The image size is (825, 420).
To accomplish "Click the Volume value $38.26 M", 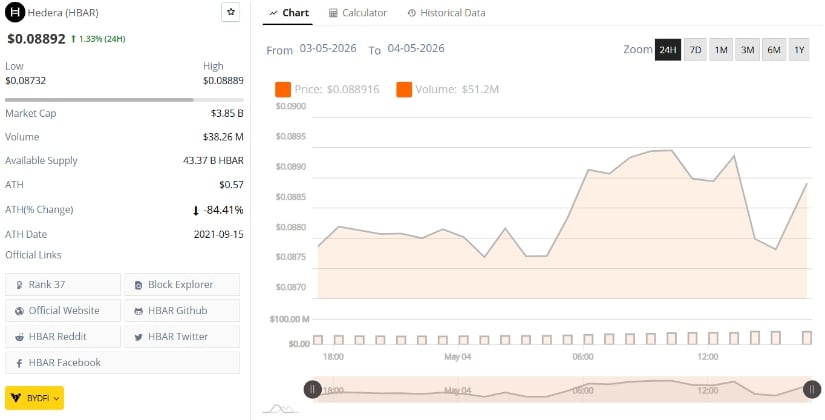I will click(x=223, y=137).
